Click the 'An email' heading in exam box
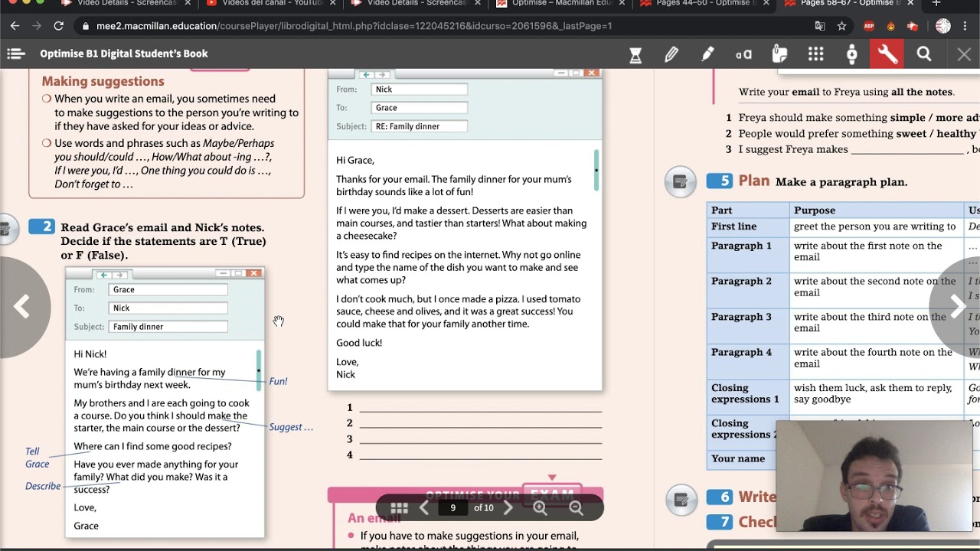This screenshot has width=980, height=551. click(374, 518)
